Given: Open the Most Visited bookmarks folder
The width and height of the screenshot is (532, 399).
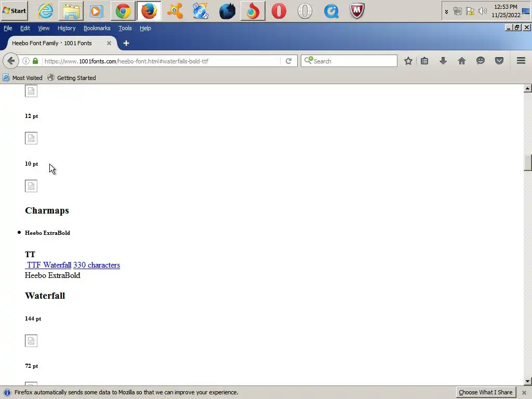Looking at the screenshot, I should [x=23, y=78].
